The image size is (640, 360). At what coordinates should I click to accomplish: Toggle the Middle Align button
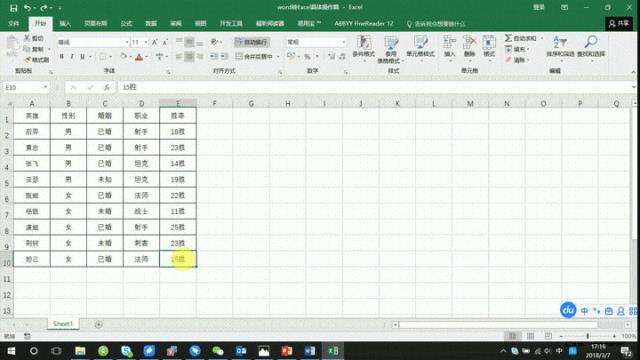pyautogui.click(x=189, y=42)
